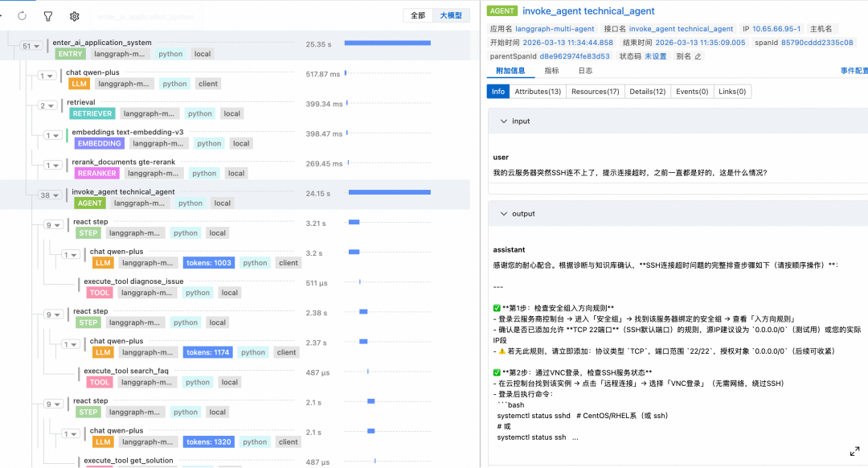Click the 25.35s duration bar
The width and height of the screenshot is (868, 468).
[387, 43]
